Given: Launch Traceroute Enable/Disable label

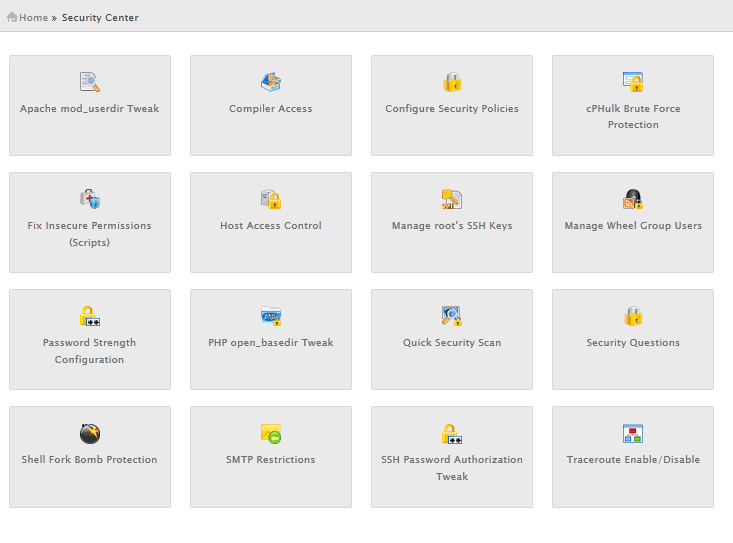Looking at the screenshot, I should pyautogui.click(x=633, y=459).
